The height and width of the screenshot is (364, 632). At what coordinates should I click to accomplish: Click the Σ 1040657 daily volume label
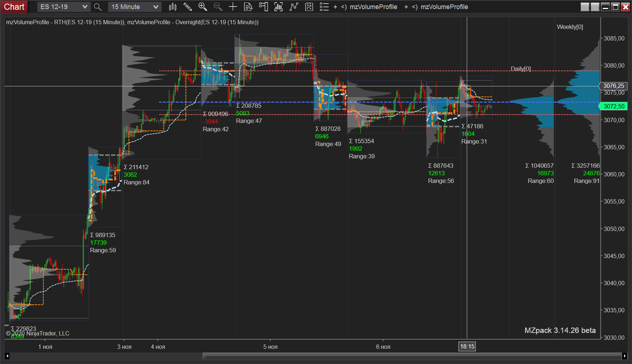pos(539,166)
